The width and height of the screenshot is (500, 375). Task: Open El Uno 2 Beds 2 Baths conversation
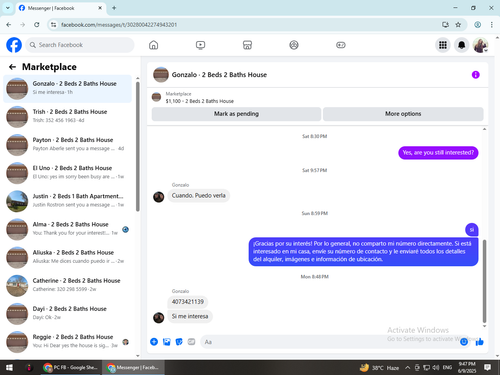68,173
